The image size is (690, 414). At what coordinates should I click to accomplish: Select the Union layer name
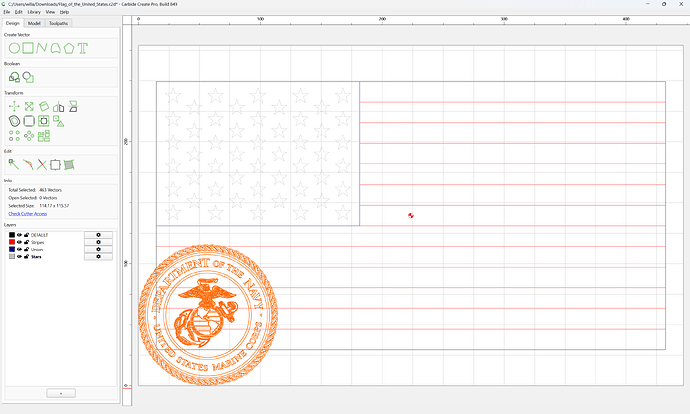click(x=37, y=249)
